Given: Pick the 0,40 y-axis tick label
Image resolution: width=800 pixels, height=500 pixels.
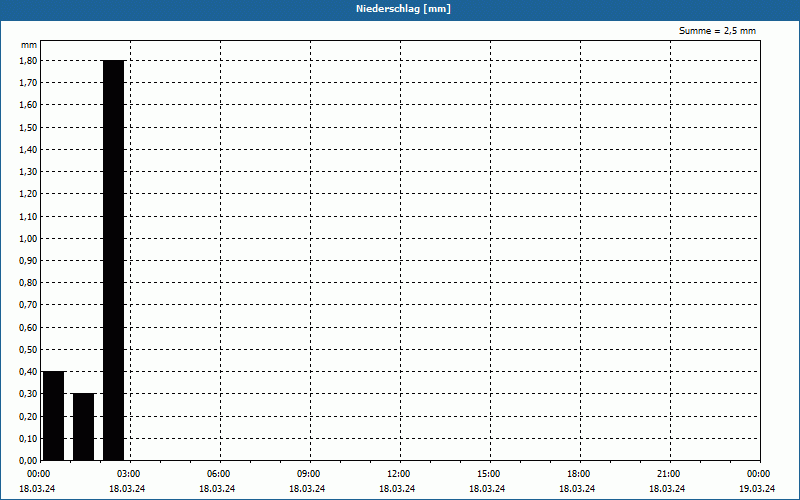Looking at the screenshot, I should [x=28, y=371].
